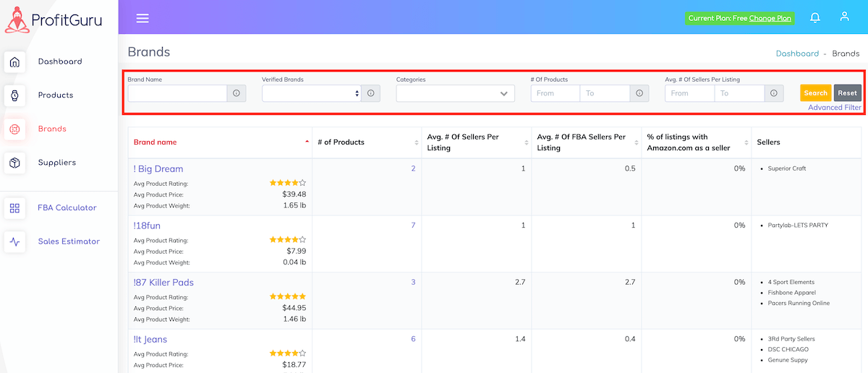Click seller Pacers Running Online
Image resolution: width=868 pixels, height=373 pixels.
click(x=799, y=303)
